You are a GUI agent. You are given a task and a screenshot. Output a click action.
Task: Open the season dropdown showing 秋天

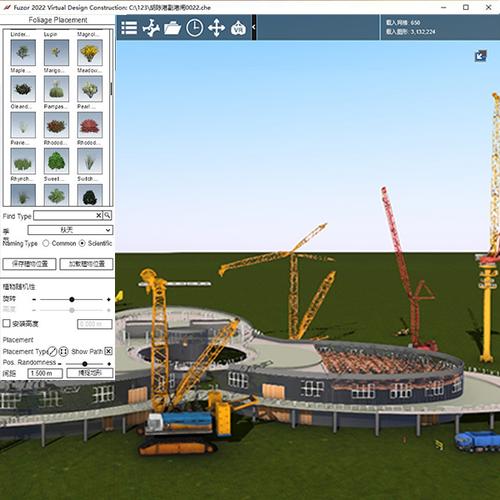70,230
